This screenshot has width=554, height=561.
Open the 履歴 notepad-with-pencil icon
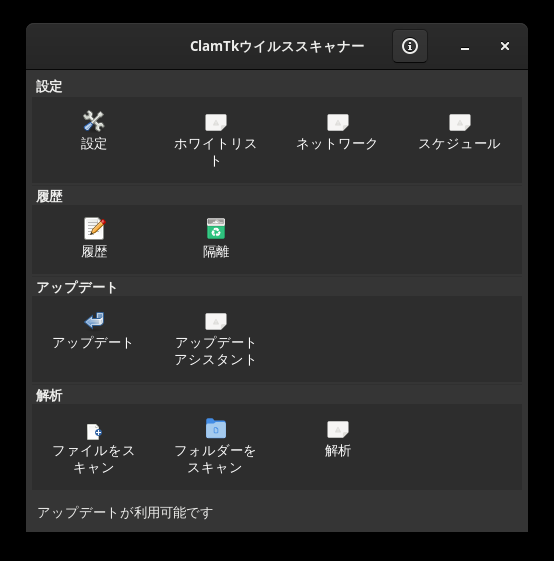[x=94, y=228]
